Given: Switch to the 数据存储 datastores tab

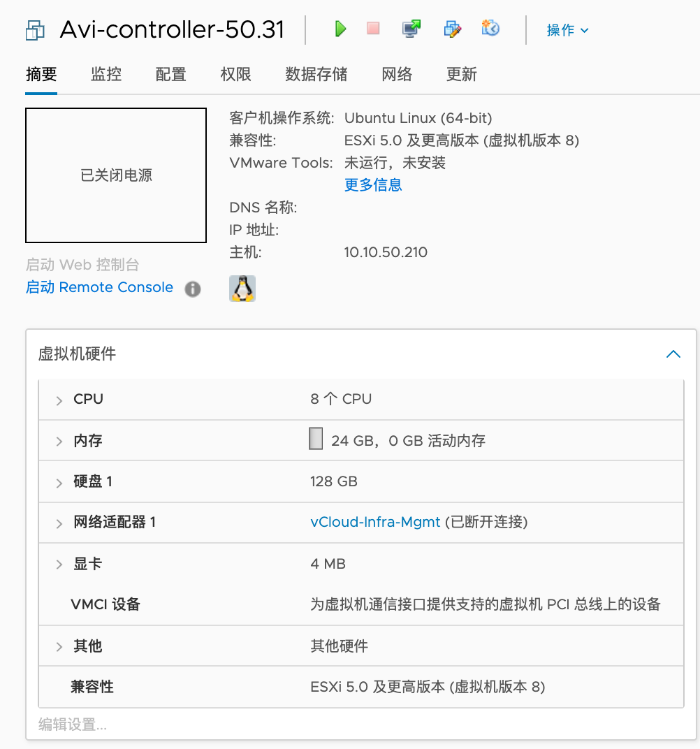Looking at the screenshot, I should [316, 75].
